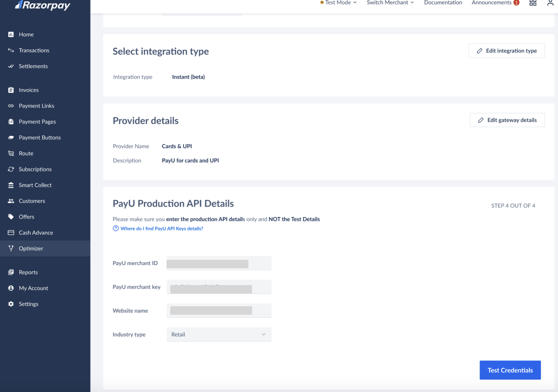Click the 'Instant (beta)' integration value

pos(188,77)
